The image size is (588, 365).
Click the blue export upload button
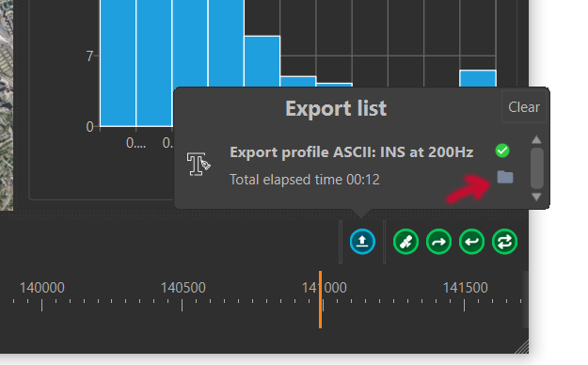coord(362,242)
